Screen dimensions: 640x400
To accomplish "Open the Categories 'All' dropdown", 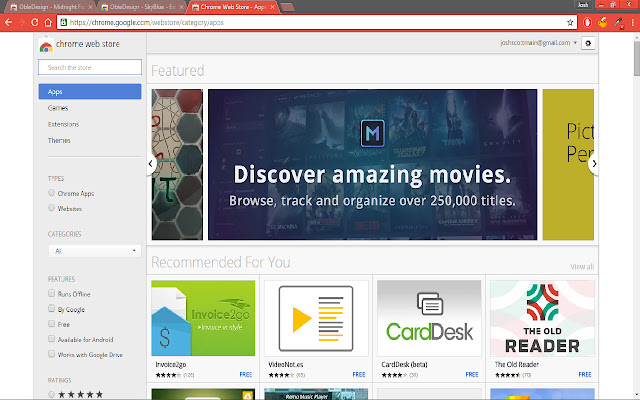I will coord(95,251).
